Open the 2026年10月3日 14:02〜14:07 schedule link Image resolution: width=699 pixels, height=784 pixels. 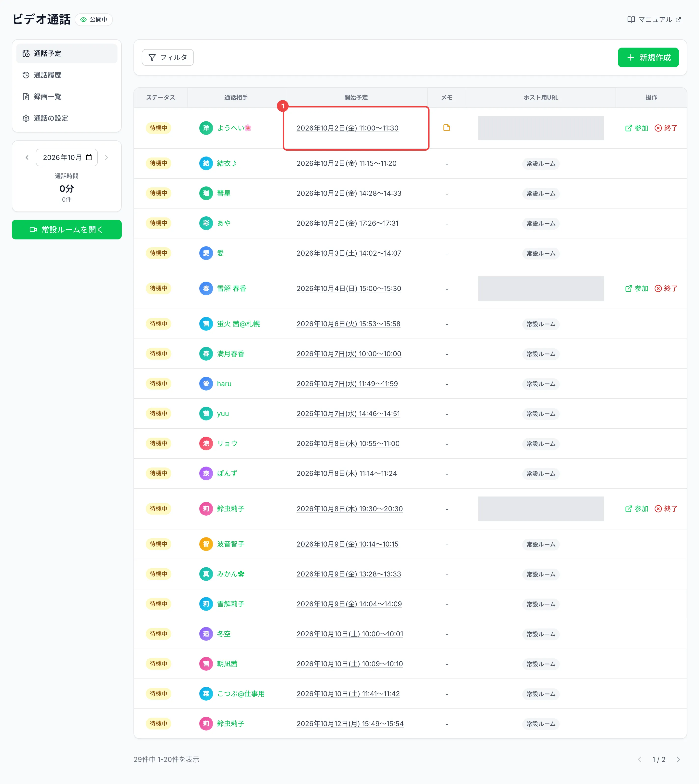coord(349,253)
